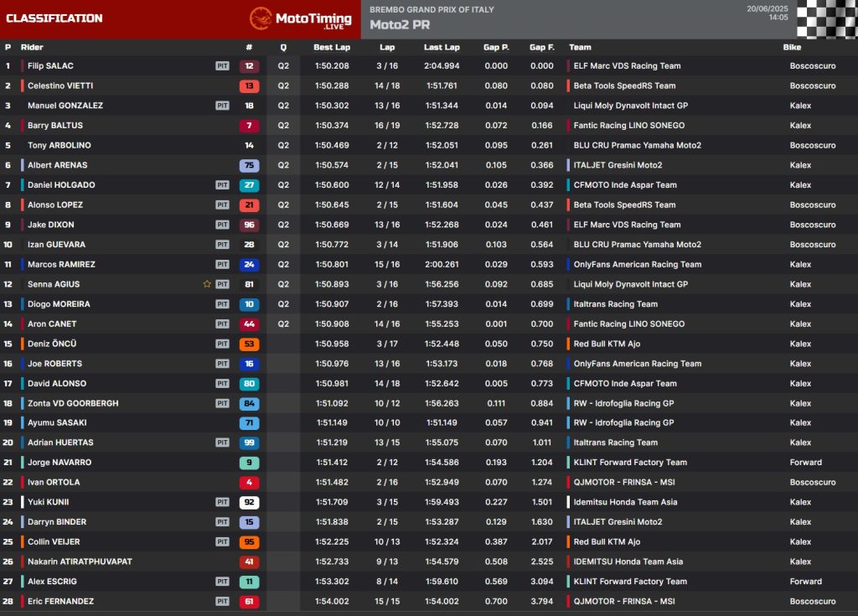Click the Rider column header
This screenshot has height=616, width=858.
pyautogui.click(x=32, y=47)
